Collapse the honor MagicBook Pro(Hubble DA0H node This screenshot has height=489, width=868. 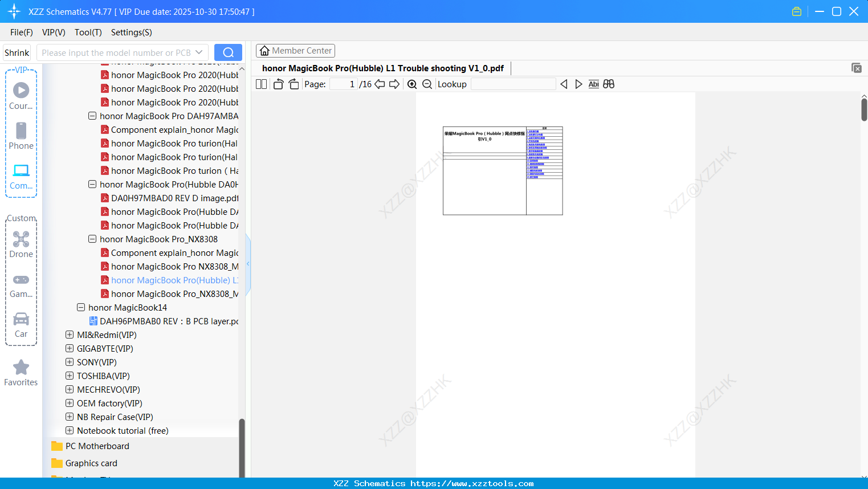click(92, 185)
